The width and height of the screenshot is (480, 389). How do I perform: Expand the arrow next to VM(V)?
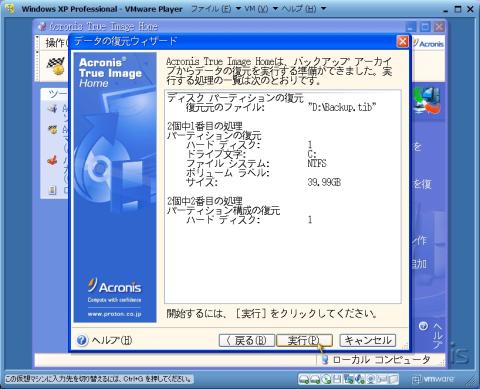pos(275,9)
